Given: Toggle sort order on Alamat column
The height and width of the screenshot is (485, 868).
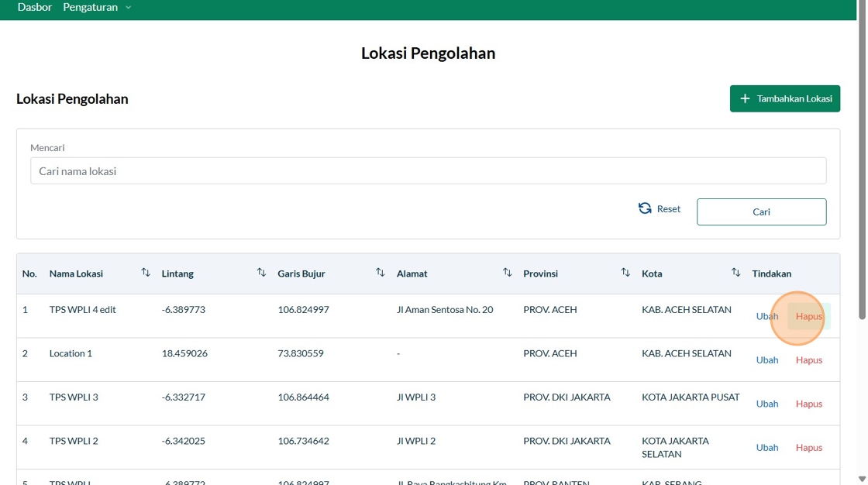Looking at the screenshot, I should coord(507,273).
